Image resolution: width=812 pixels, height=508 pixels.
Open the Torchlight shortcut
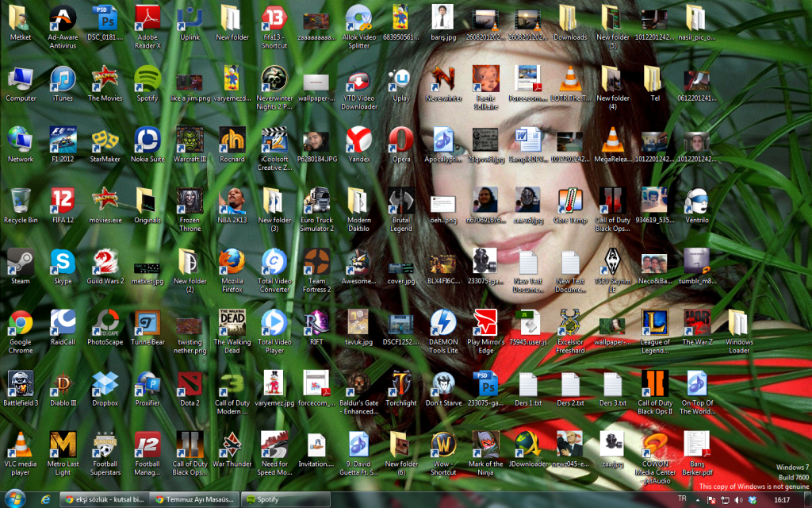[401, 384]
